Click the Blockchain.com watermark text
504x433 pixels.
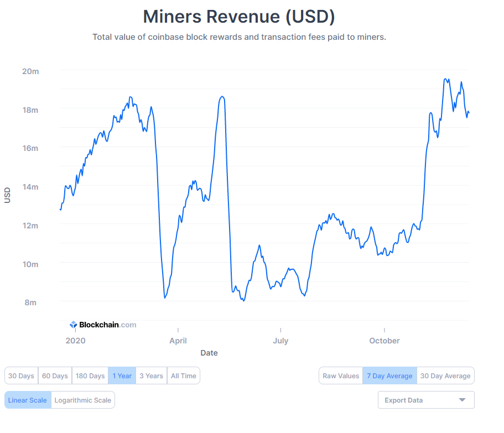click(108, 325)
